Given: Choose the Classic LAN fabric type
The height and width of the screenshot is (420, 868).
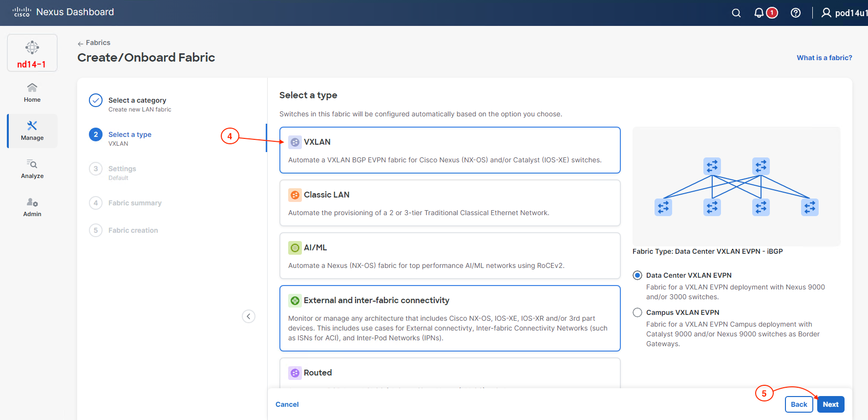Looking at the screenshot, I should [x=449, y=203].
